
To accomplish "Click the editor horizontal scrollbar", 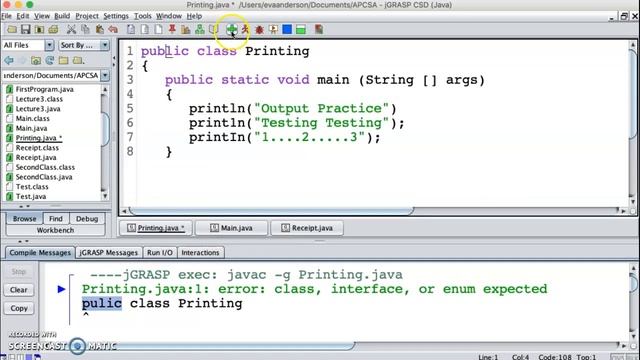I will tap(271, 211).
